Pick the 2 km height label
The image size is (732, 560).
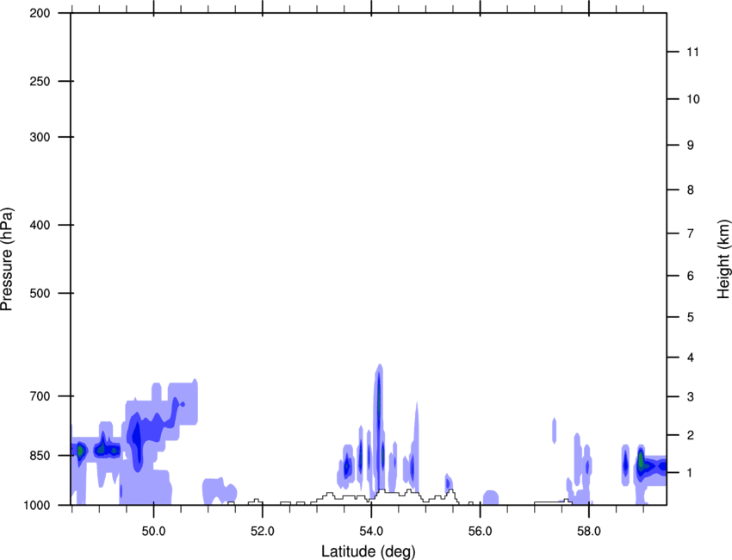pyautogui.click(x=691, y=435)
